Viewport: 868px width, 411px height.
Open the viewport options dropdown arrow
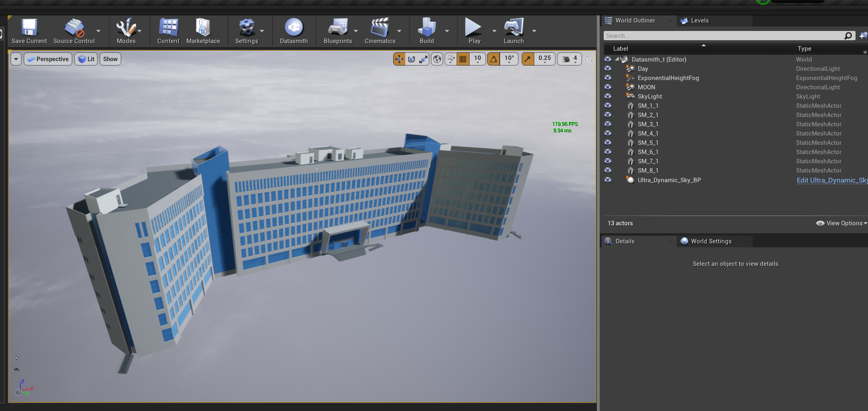point(16,59)
